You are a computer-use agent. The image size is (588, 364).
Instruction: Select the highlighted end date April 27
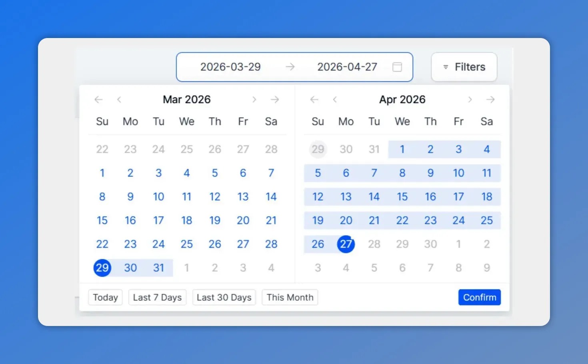pyautogui.click(x=346, y=244)
